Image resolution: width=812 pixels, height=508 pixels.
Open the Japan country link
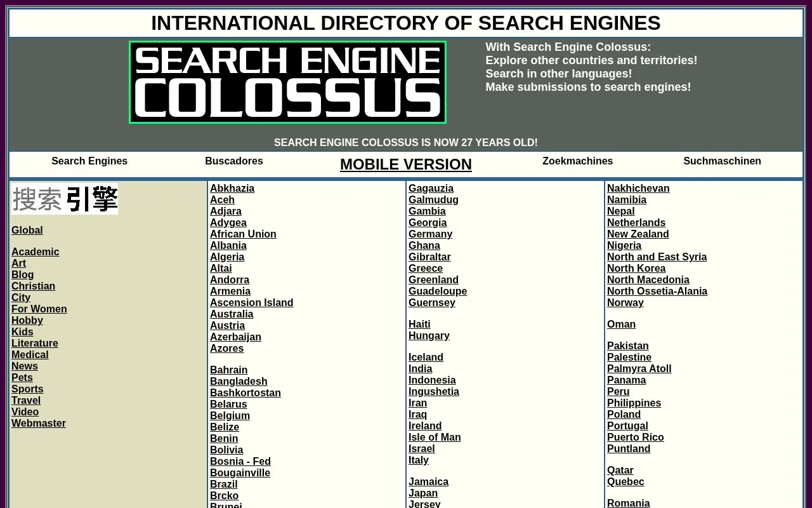[423, 493]
